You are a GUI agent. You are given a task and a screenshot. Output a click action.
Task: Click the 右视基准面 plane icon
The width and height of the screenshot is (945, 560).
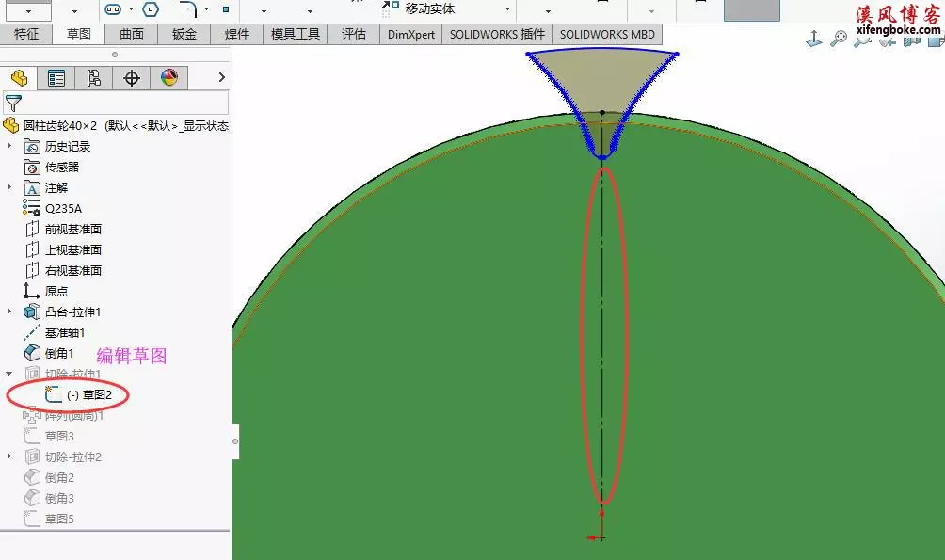tap(32, 270)
